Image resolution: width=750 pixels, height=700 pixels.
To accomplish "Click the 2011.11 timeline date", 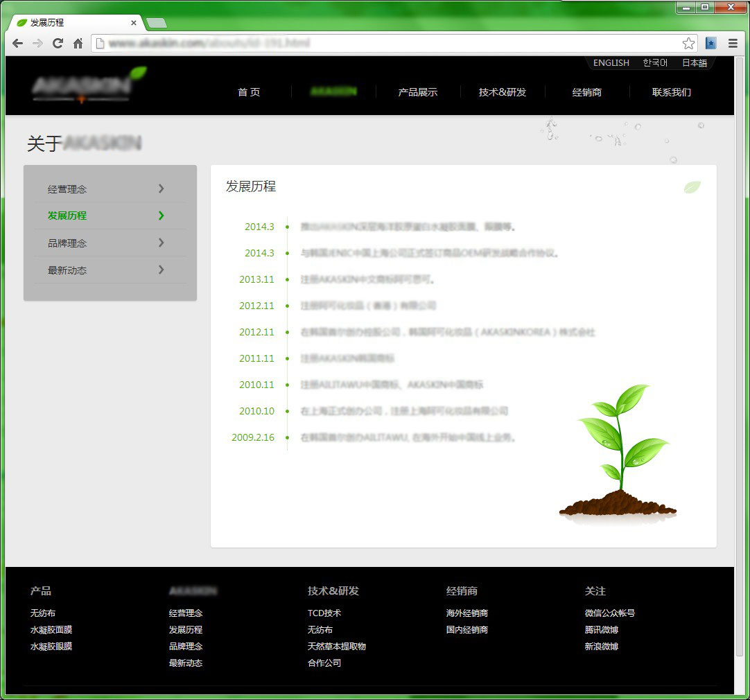I will 257,358.
